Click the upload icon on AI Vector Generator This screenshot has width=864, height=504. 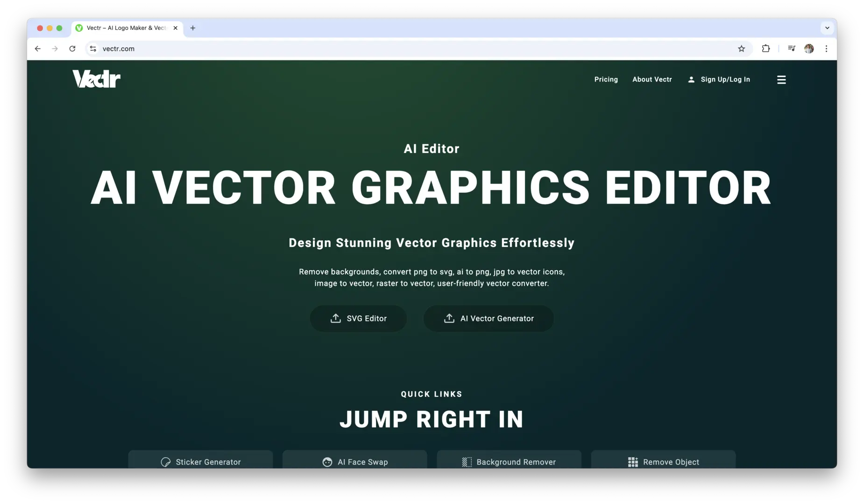(x=449, y=318)
